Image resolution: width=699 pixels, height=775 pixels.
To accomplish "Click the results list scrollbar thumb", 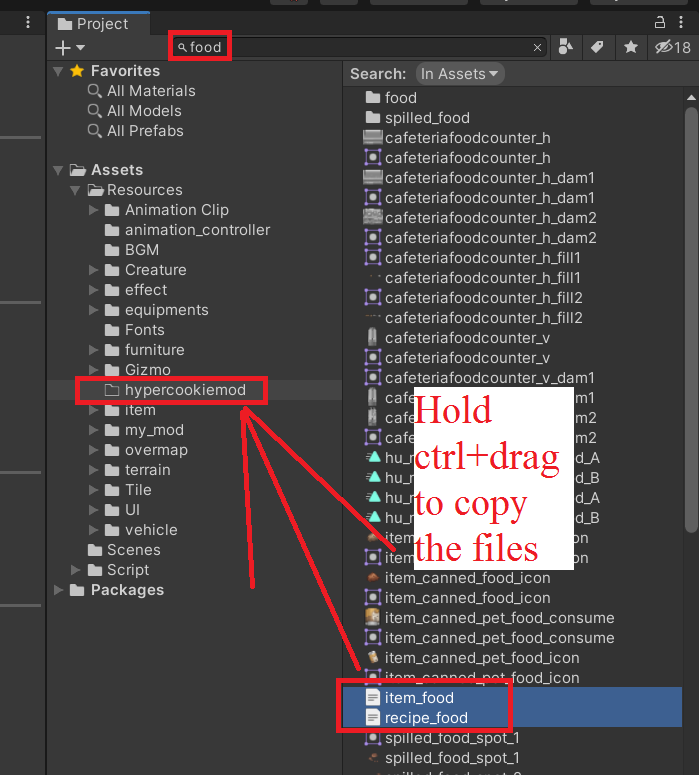I will [691, 320].
